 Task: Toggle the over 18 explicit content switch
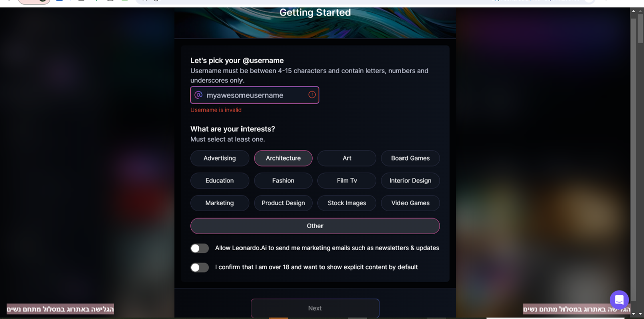coord(200,267)
